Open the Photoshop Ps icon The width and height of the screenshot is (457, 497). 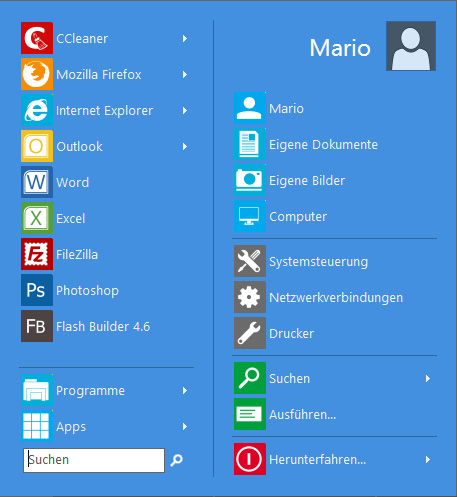click(37, 290)
